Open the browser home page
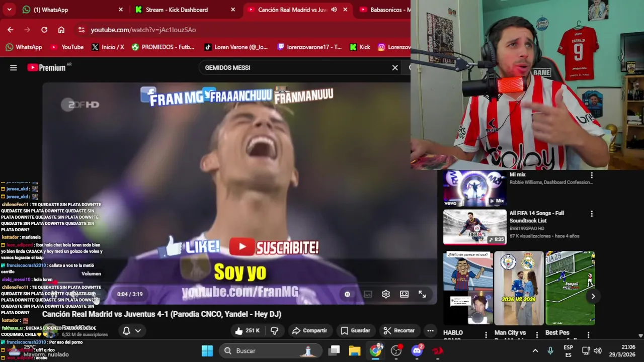The image size is (644, 362). tap(61, 30)
